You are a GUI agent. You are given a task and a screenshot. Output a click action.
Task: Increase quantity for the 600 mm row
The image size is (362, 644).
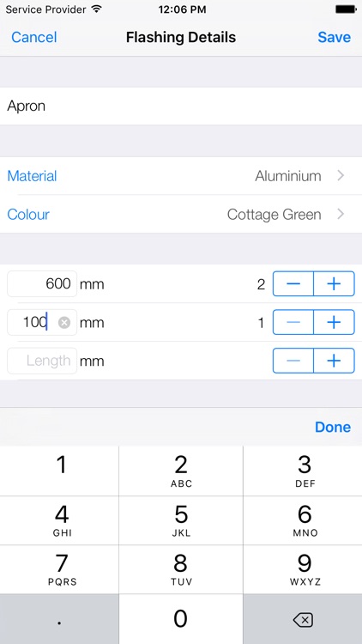pyautogui.click(x=334, y=284)
